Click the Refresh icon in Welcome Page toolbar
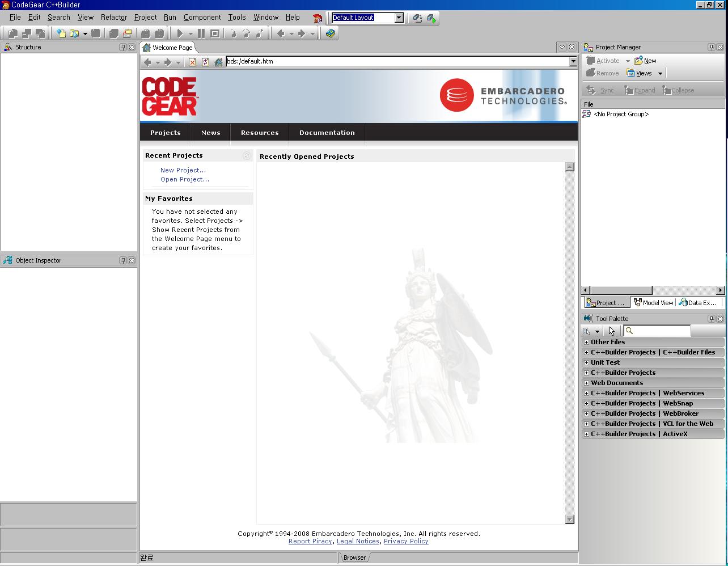The height and width of the screenshot is (566, 728). (x=205, y=62)
